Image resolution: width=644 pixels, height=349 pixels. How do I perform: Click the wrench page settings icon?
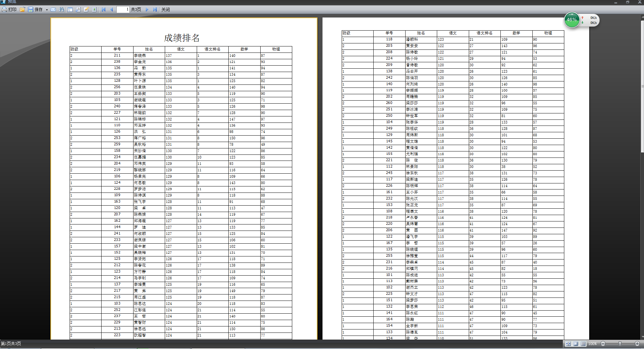[78, 9]
